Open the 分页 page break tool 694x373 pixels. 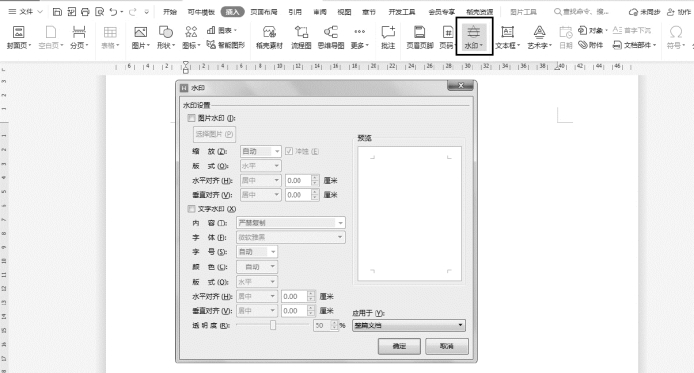click(79, 37)
